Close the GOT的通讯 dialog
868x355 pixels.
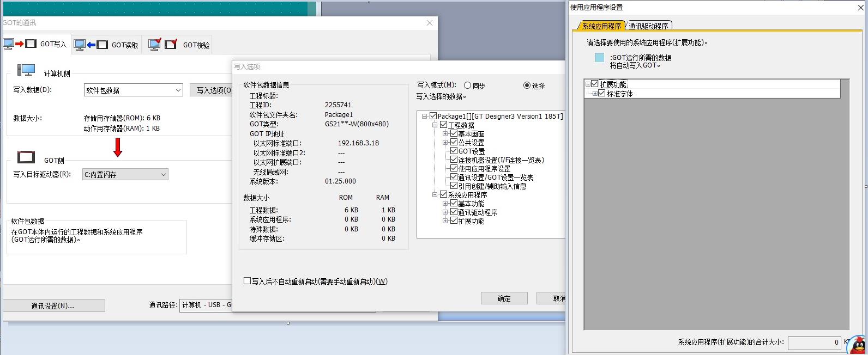pyautogui.click(x=429, y=23)
